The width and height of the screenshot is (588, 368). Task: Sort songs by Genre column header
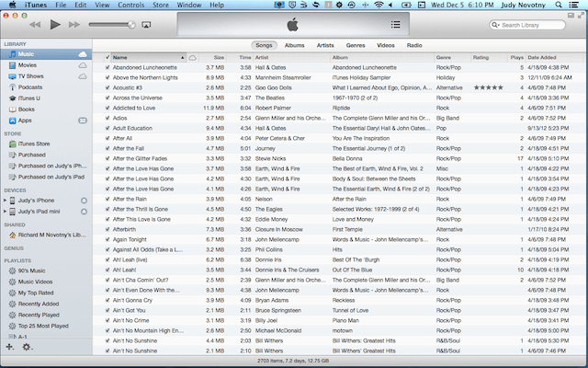pyautogui.click(x=453, y=58)
